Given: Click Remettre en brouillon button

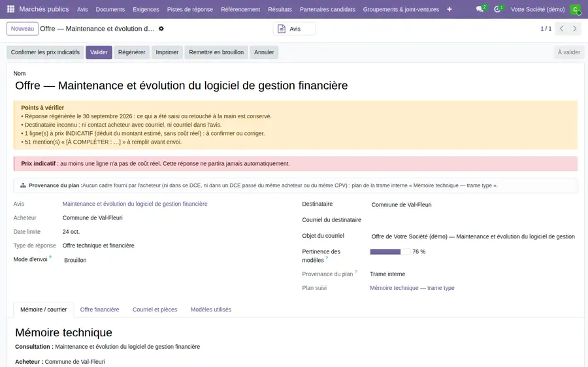Looking at the screenshot, I should (216, 52).
